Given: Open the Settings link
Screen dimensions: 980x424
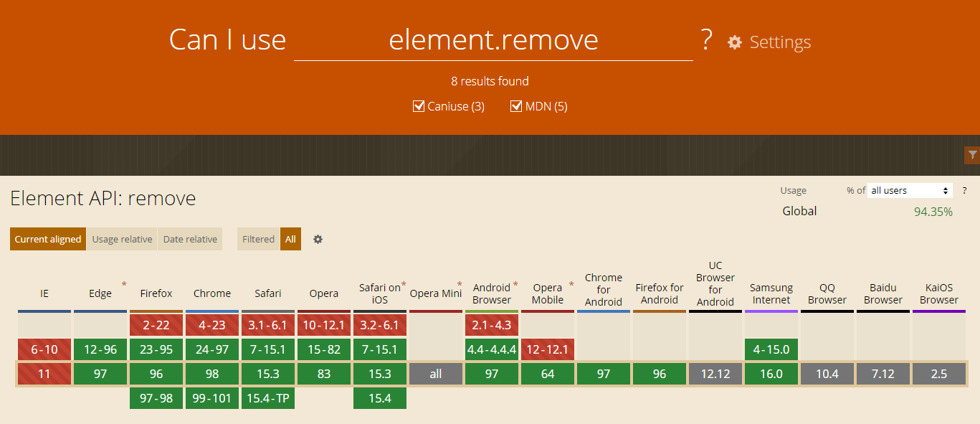Looking at the screenshot, I should pyautogui.click(x=780, y=42).
